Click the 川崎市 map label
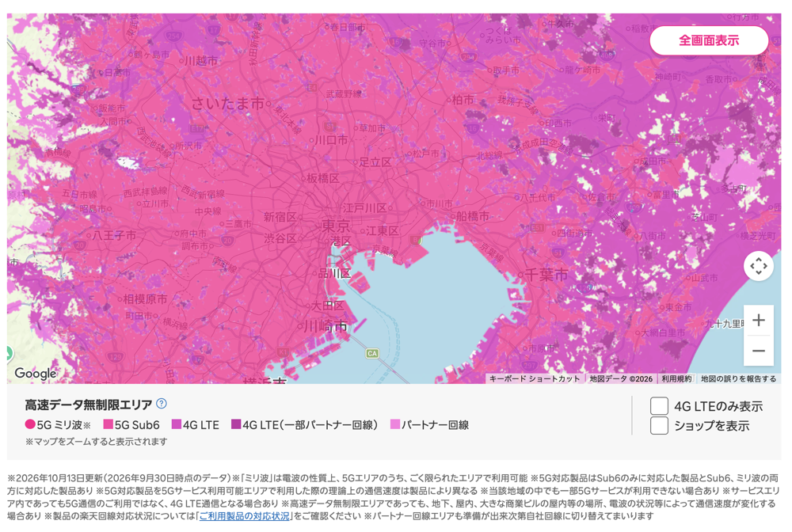 click(x=326, y=326)
